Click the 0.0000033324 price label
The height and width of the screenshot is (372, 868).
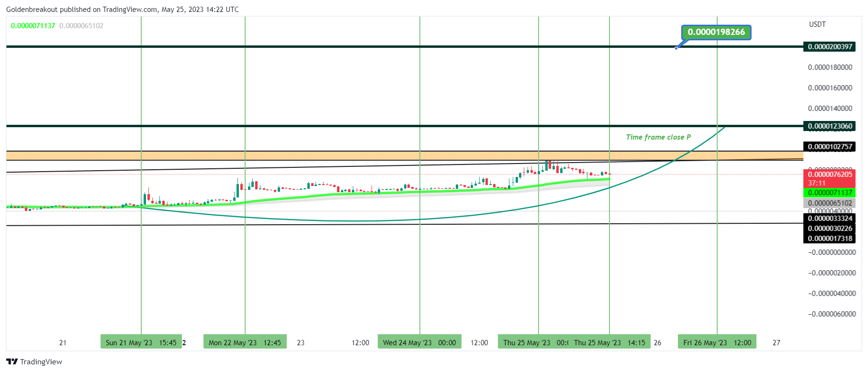pos(830,219)
